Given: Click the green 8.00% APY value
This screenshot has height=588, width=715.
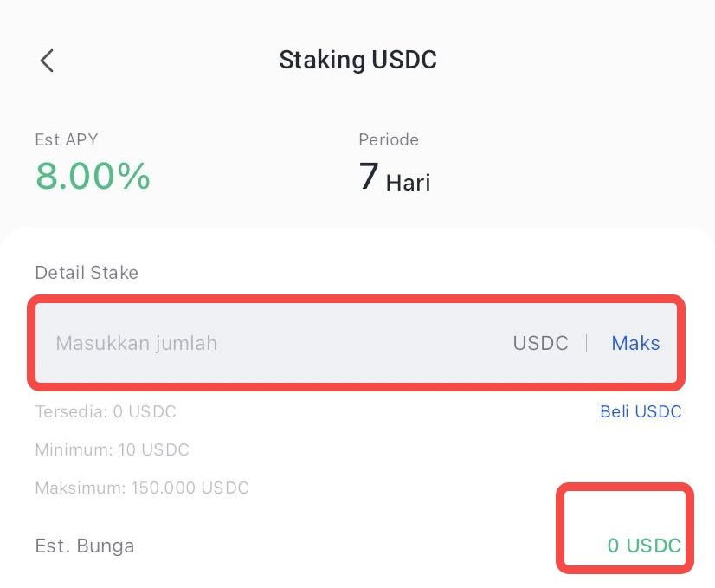Looking at the screenshot, I should coord(93,176).
